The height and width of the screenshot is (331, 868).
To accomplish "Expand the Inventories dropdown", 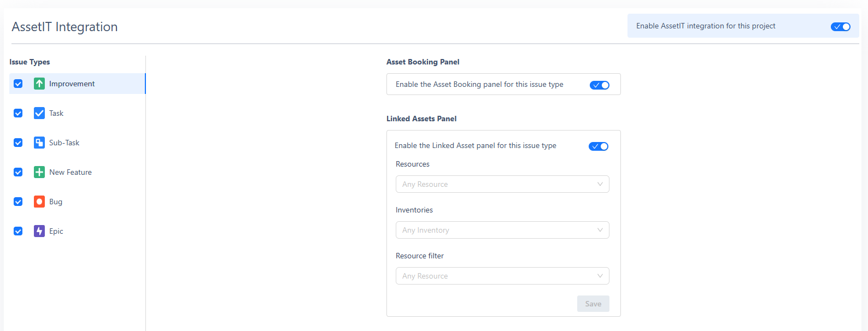I will 502,230.
